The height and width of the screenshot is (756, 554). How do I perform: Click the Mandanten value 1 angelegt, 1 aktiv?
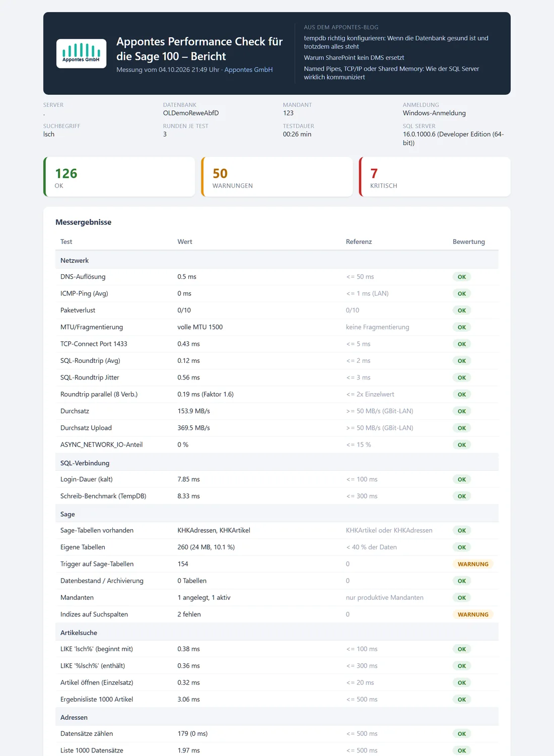pyautogui.click(x=204, y=598)
